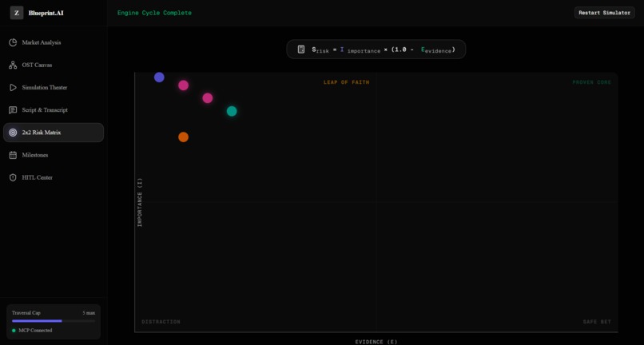Click the OST Canvas tree icon
Viewport: 644px width, 345px height.
[13, 65]
